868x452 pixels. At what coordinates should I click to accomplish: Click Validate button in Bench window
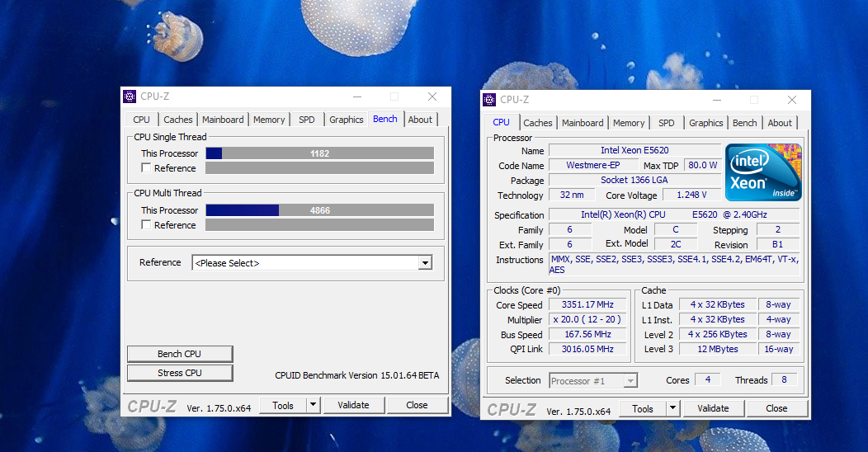coord(353,405)
